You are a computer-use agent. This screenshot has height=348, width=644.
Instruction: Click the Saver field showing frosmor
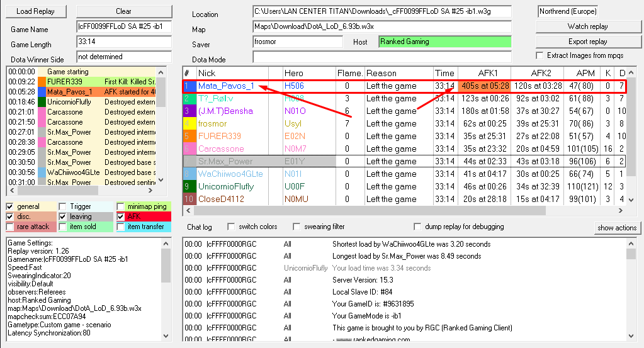(x=298, y=42)
